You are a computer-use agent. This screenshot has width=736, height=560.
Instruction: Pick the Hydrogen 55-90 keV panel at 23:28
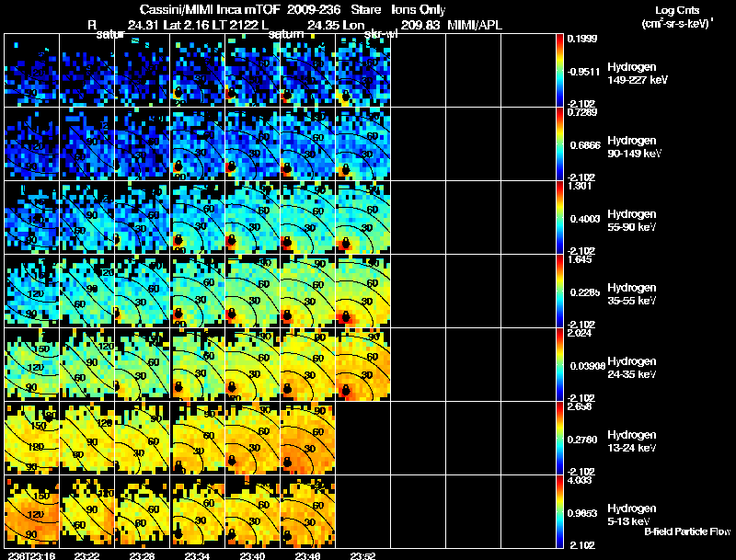[x=143, y=218]
